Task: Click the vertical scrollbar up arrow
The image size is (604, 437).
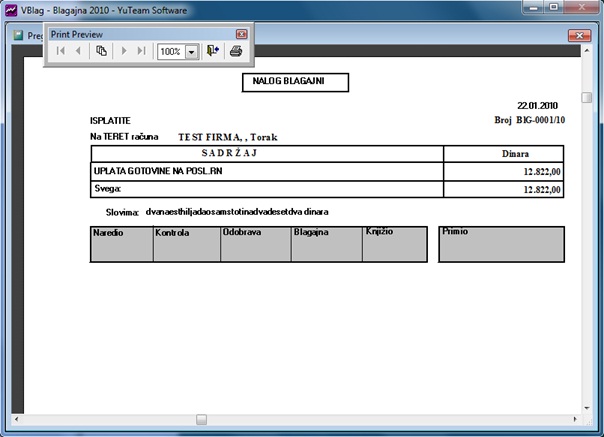Action: click(x=587, y=50)
